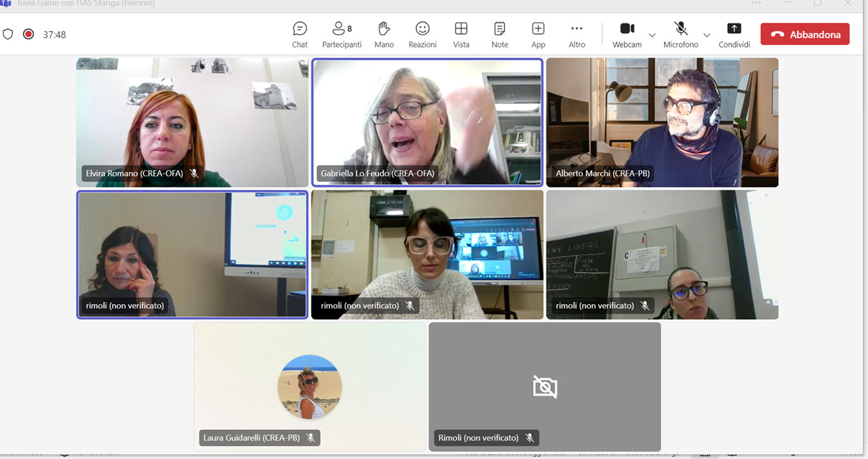Select Gabriella Lo Feudo video tile
Viewport: 868px width, 459px height.
pos(427,122)
